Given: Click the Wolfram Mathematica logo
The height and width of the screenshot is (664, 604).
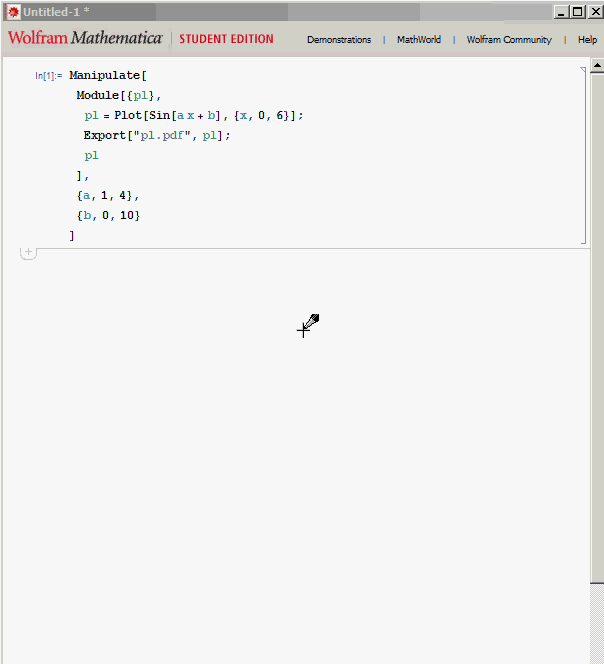Looking at the screenshot, I should pyautogui.click(x=85, y=38).
